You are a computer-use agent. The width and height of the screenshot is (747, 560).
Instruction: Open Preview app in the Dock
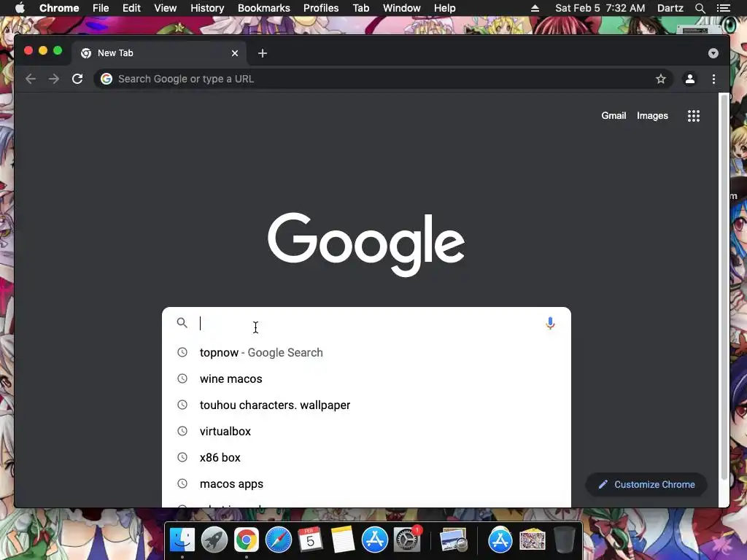click(453, 540)
